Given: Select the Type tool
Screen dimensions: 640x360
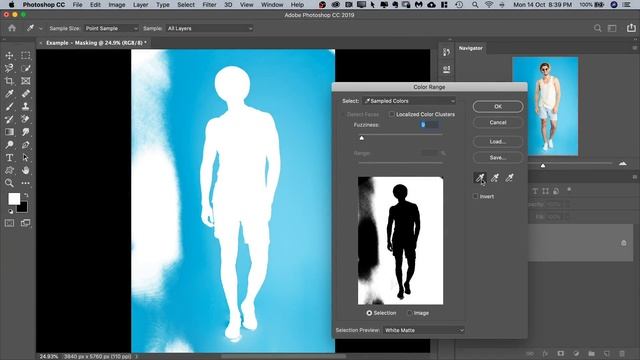Looking at the screenshot, I should pos(9,158).
